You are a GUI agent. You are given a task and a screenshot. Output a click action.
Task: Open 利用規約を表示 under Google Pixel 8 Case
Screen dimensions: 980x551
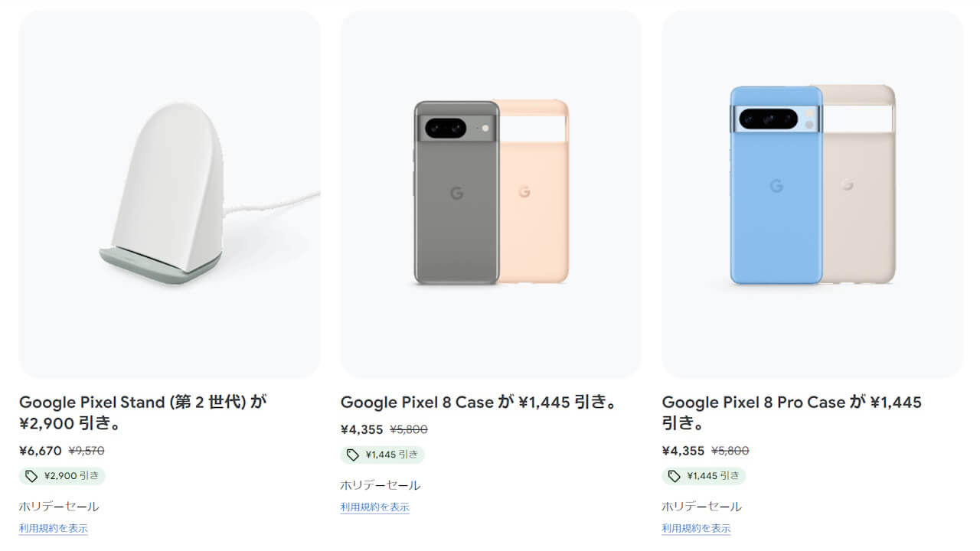[374, 507]
